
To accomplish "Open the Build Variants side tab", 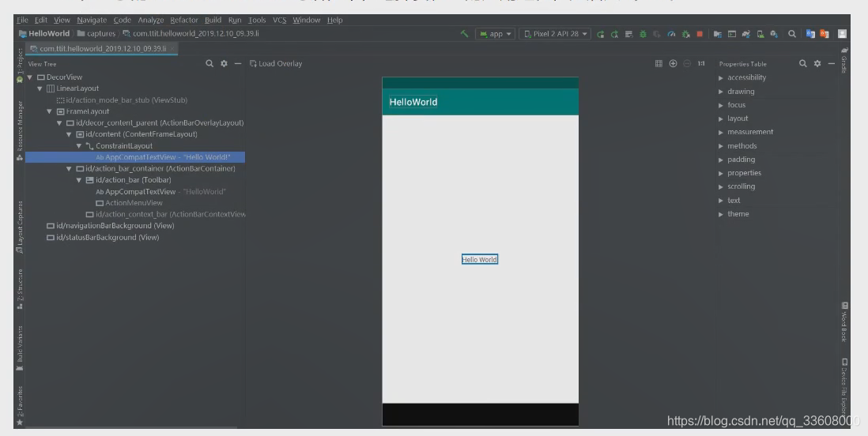I will coord(20,348).
